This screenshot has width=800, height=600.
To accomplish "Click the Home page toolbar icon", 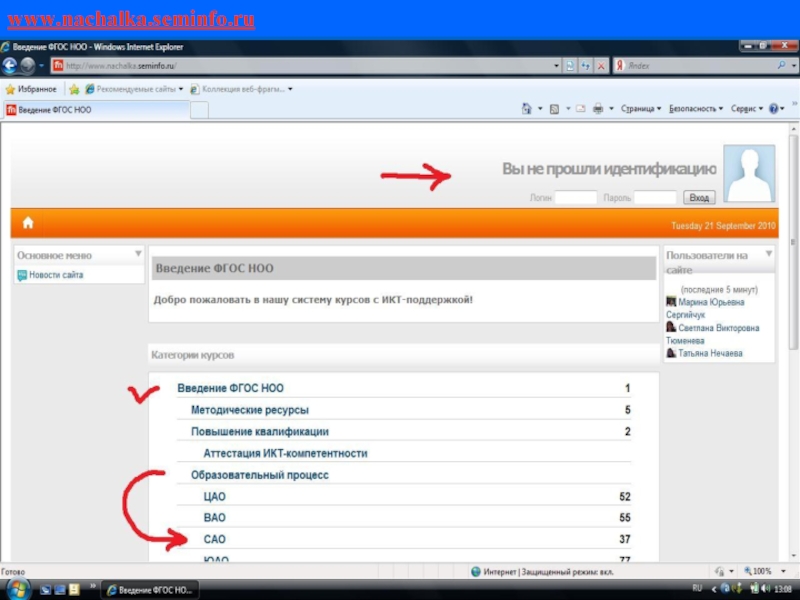I will [x=527, y=108].
